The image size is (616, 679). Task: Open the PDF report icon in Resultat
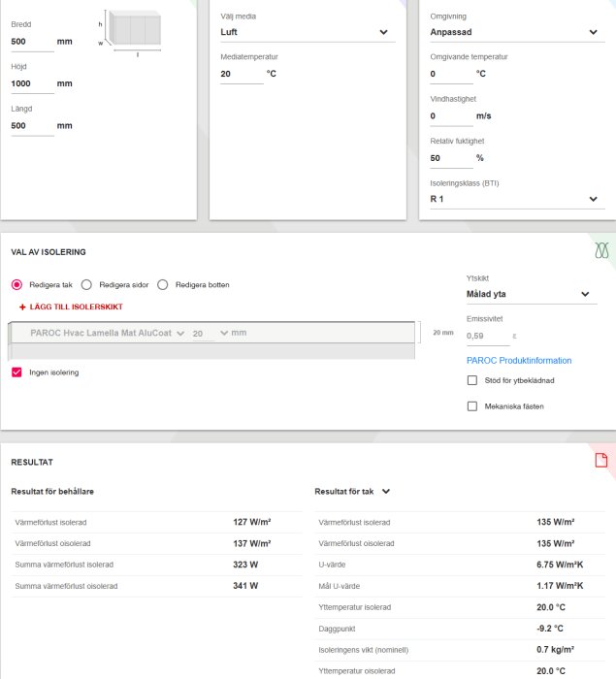pyautogui.click(x=600, y=460)
